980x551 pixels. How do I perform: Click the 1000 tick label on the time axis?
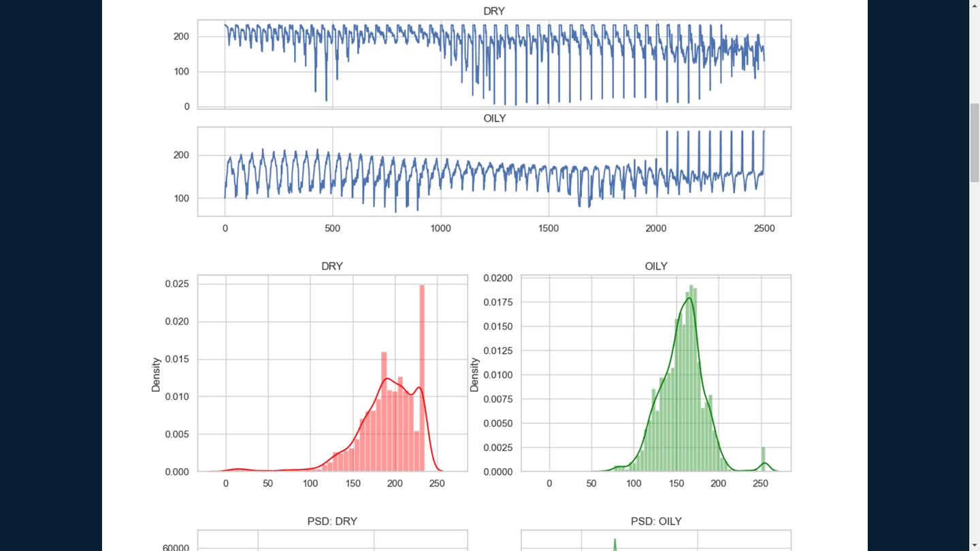coord(440,229)
